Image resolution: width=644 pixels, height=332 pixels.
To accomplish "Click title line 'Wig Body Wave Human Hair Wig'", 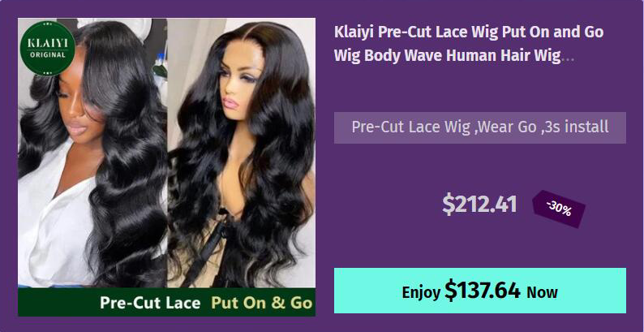I will click(x=447, y=56).
